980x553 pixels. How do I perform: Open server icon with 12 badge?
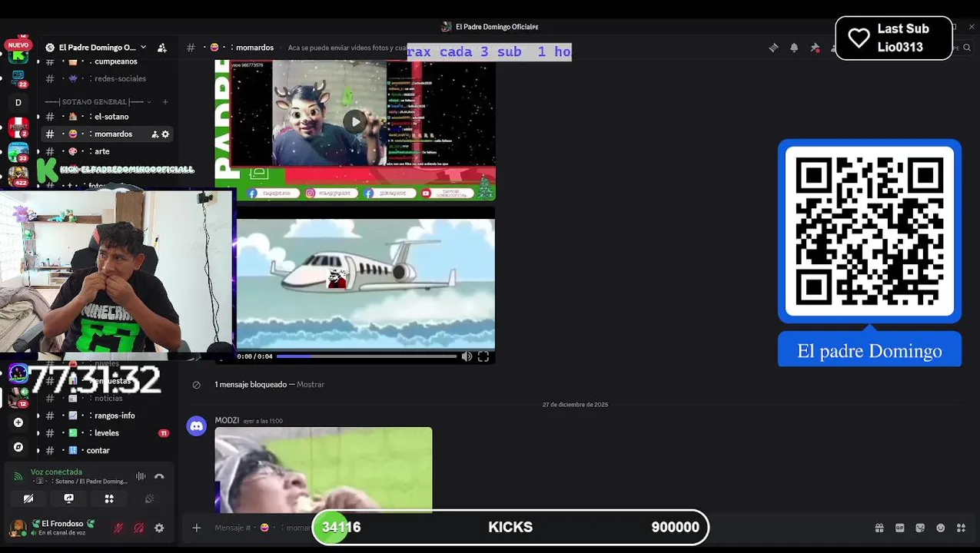tap(18, 398)
